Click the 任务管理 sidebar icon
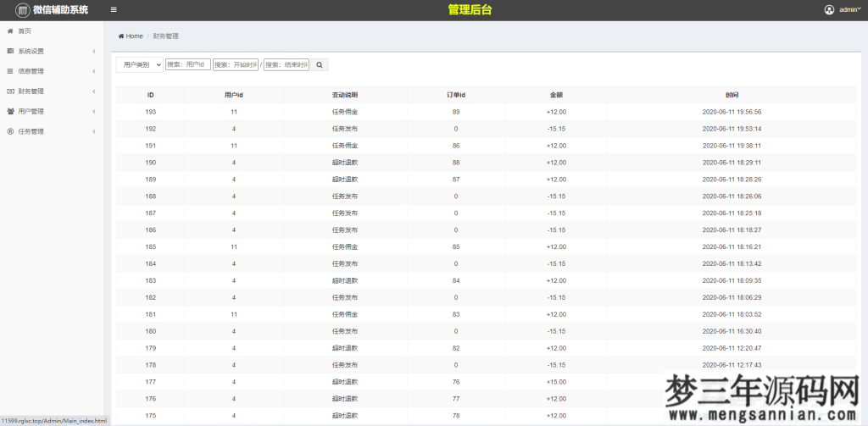The width and height of the screenshot is (868, 426). pyautogui.click(x=10, y=131)
